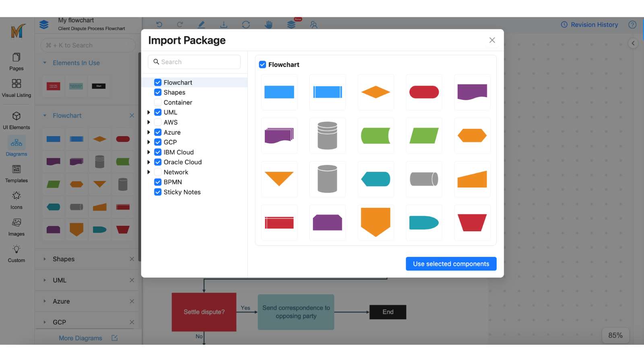Expand the Oracle Cloud tree arrow
This screenshot has width=644, height=362.
[149, 162]
